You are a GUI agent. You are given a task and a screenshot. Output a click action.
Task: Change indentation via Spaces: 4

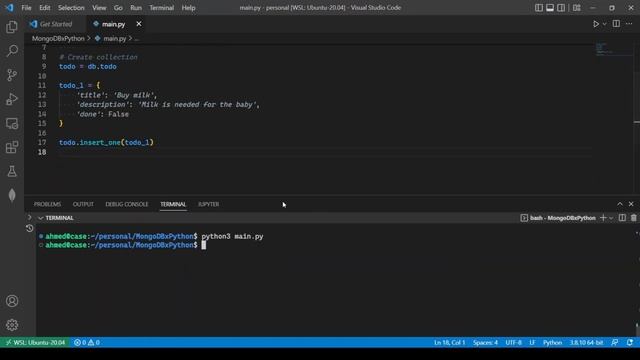click(485, 342)
